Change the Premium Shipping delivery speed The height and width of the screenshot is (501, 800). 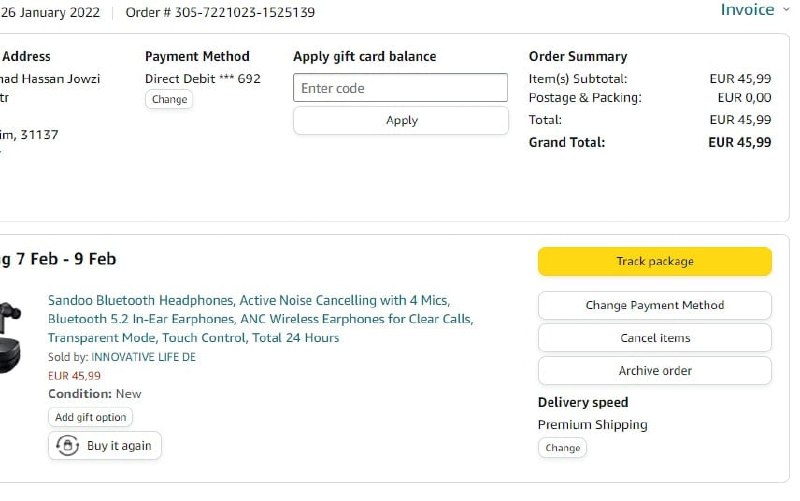(562, 448)
